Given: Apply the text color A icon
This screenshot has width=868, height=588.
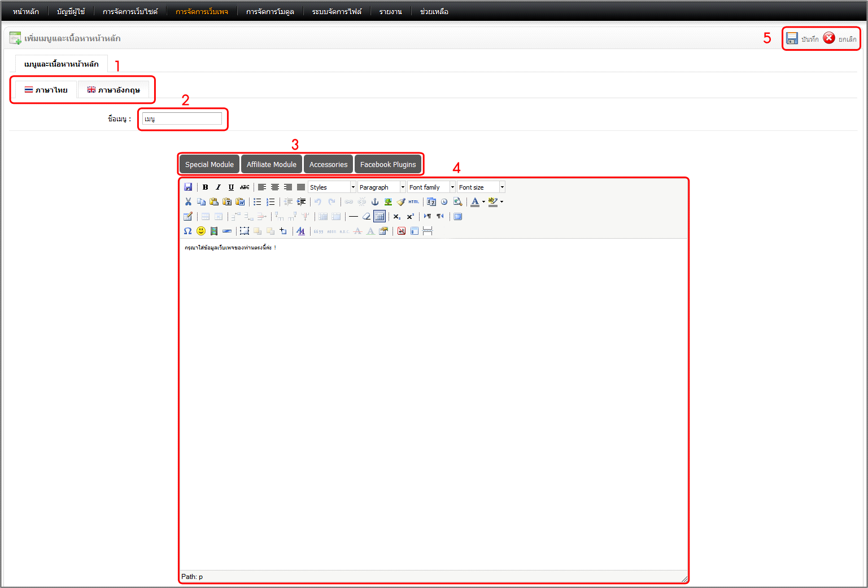Looking at the screenshot, I should (x=475, y=201).
